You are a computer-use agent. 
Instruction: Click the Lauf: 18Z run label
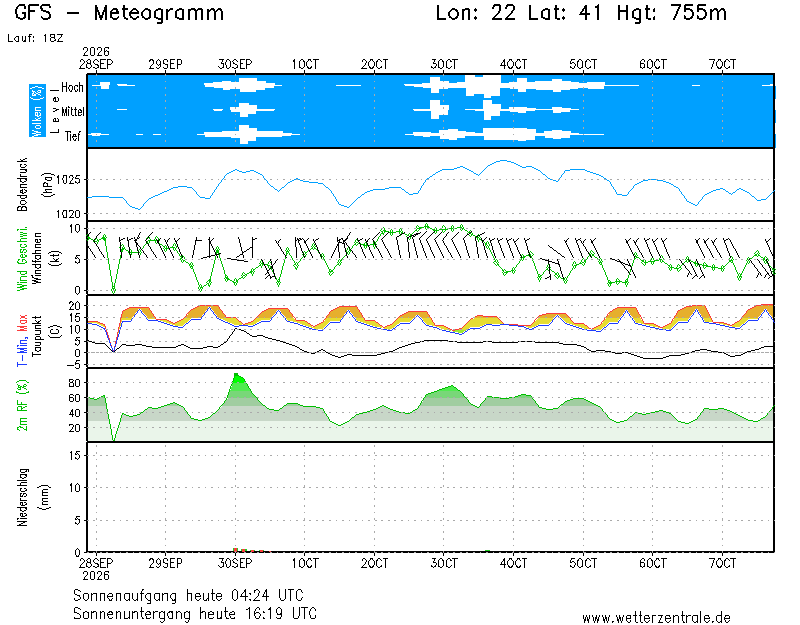point(35,38)
